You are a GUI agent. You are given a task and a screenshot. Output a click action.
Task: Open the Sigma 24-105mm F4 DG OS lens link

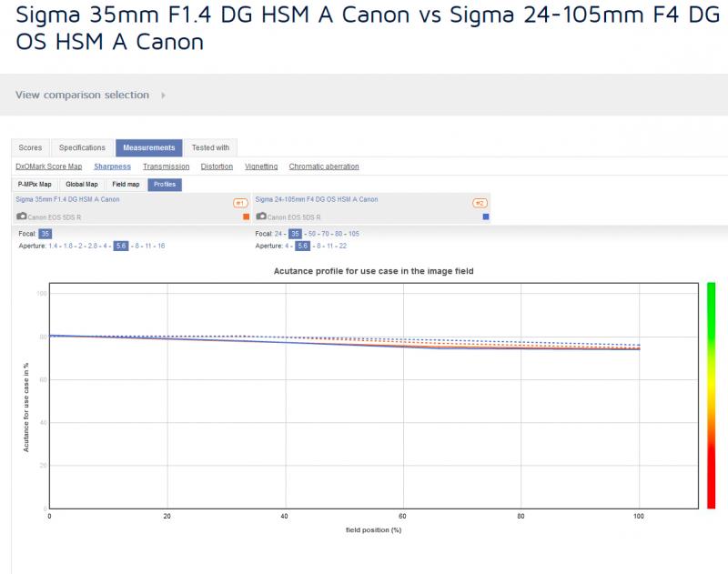click(317, 199)
